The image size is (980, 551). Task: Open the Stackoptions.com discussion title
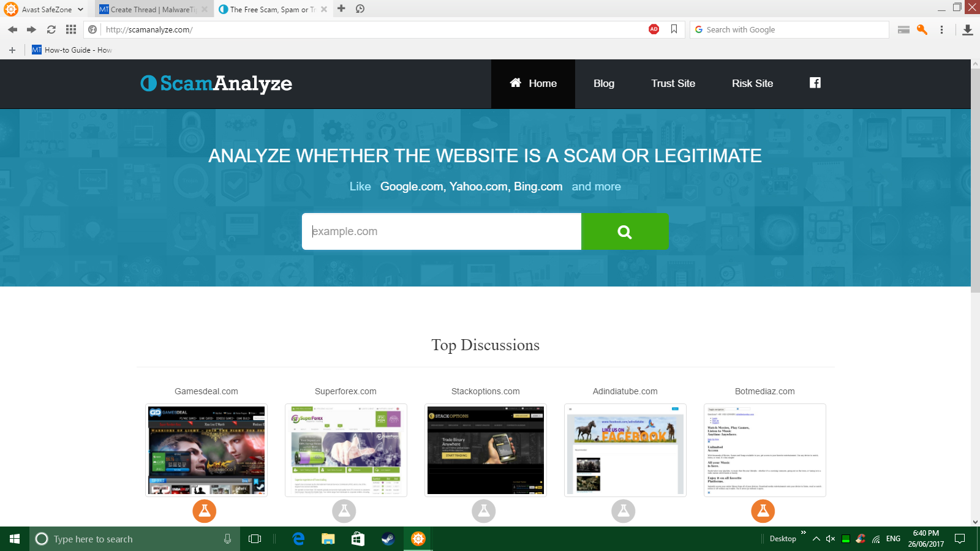point(486,391)
